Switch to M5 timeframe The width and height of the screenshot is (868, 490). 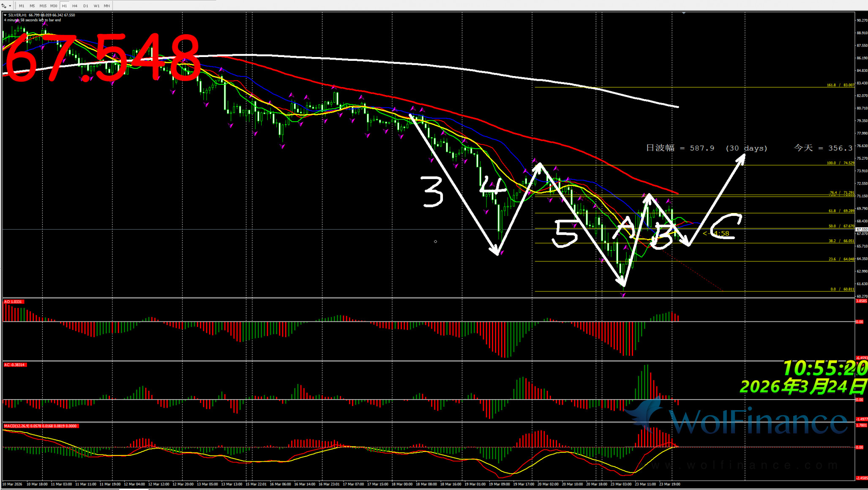click(32, 6)
